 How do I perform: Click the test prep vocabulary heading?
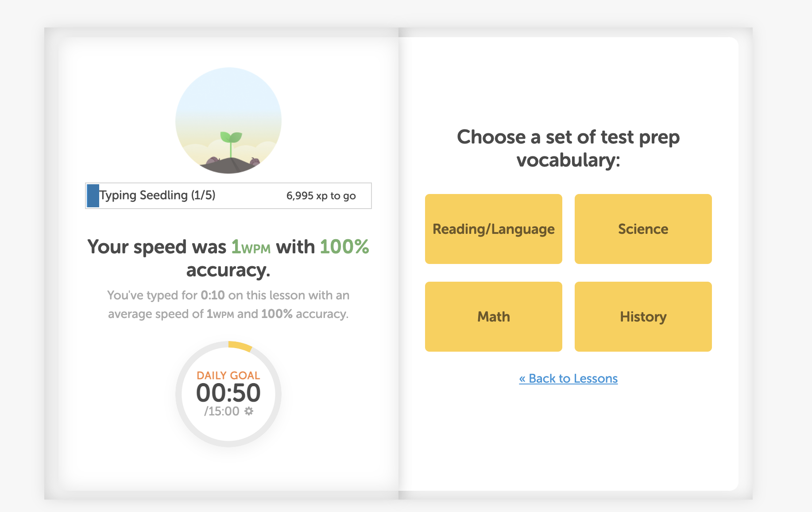[x=568, y=148]
